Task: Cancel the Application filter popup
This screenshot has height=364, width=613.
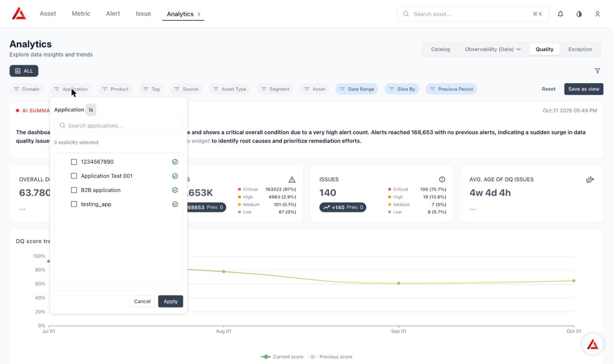Action: coord(142,302)
